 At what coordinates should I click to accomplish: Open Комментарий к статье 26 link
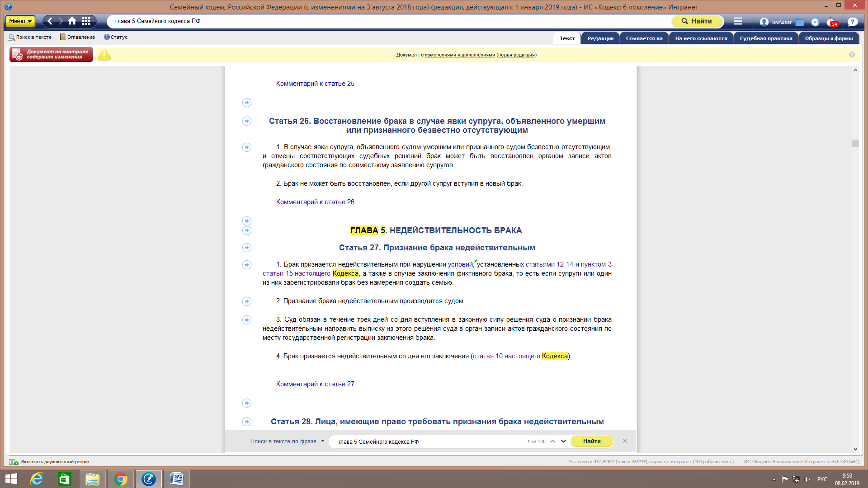(x=315, y=202)
